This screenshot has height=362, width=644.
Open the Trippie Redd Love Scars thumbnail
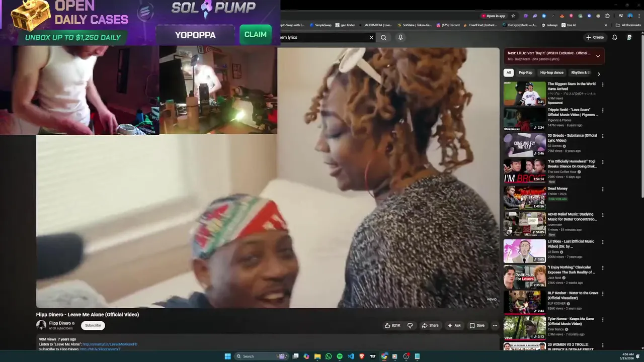(524, 119)
